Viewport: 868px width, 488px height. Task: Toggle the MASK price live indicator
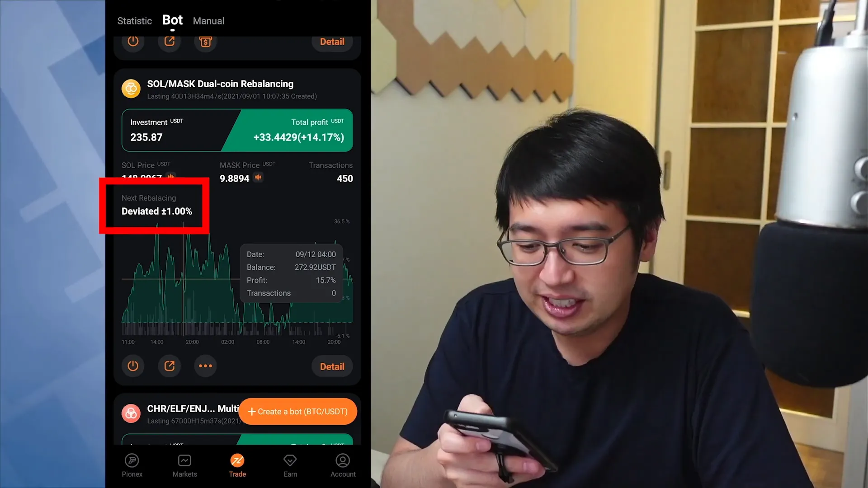point(258,178)
